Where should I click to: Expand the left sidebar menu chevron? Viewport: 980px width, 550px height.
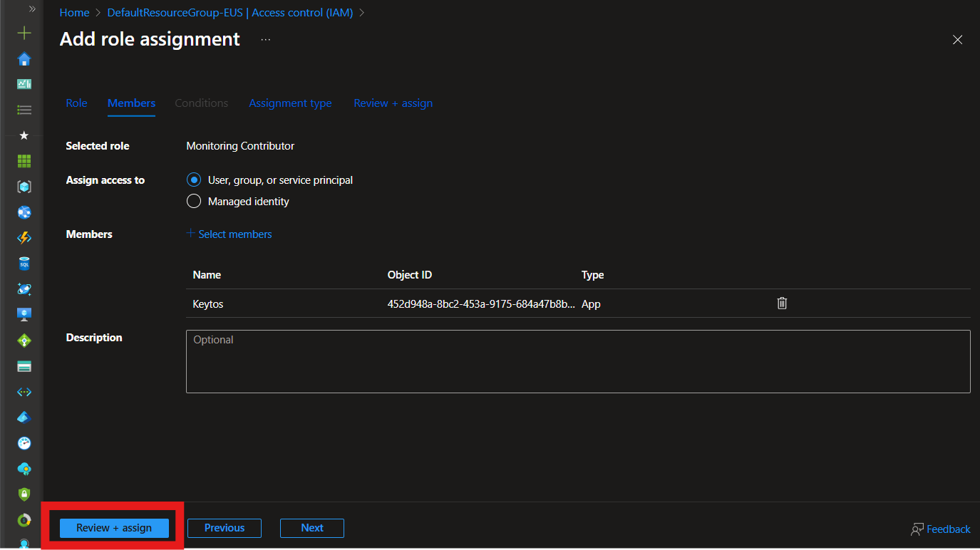32,9
